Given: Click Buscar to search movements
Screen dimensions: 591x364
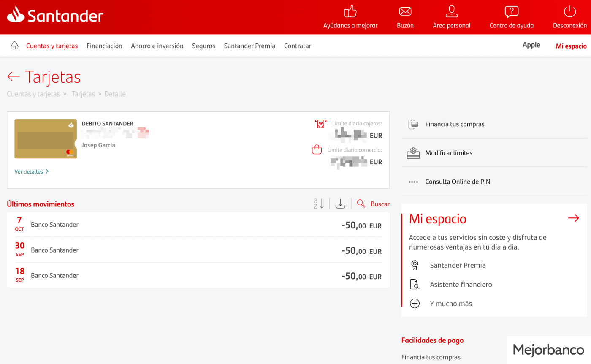Looking at the screenshot, I should [x=380, y=204].
